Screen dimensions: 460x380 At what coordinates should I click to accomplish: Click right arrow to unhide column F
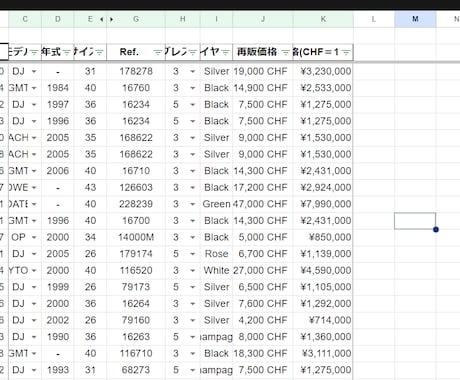coord(111,19)
